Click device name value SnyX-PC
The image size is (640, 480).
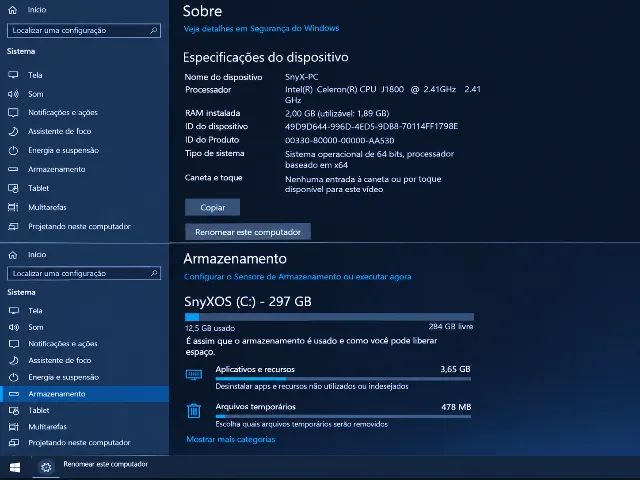point(302,76)
